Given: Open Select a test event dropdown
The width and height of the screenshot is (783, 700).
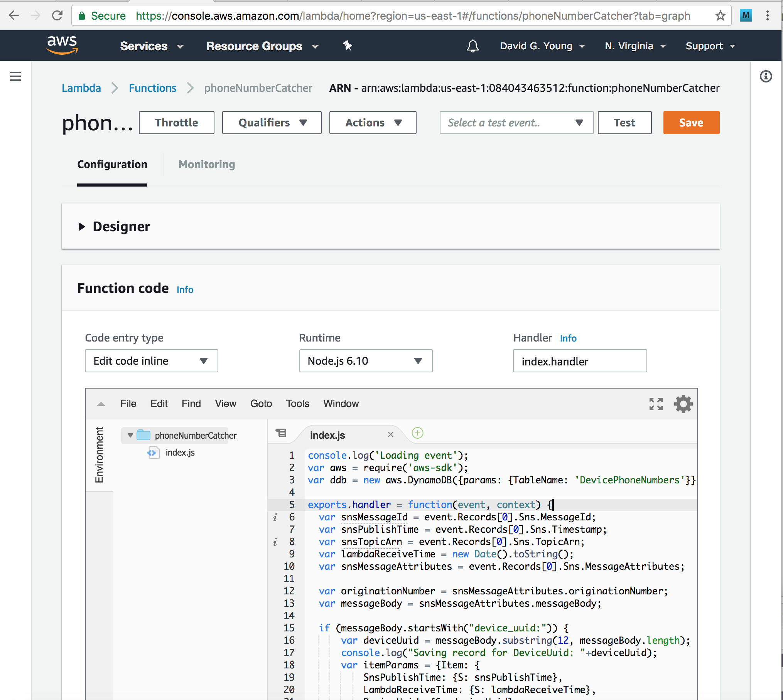Looking at the screenshot, I should [x=516, y=123].
